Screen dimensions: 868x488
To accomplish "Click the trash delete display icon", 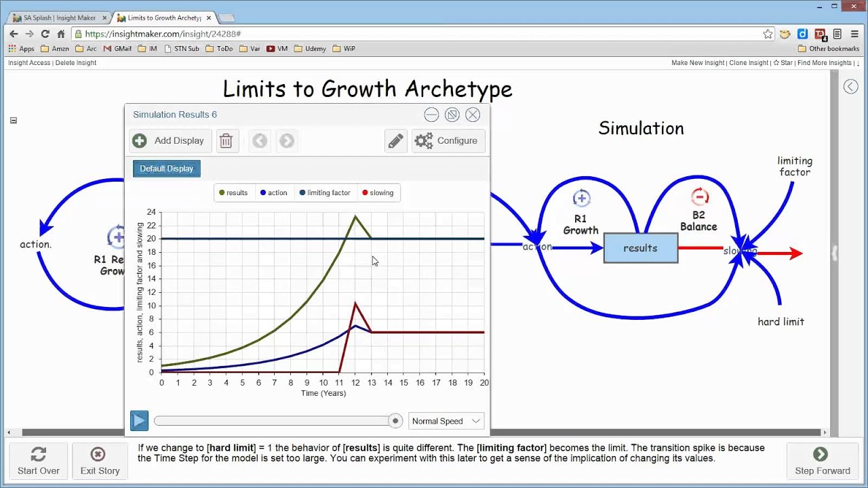I will click(226, 141).
